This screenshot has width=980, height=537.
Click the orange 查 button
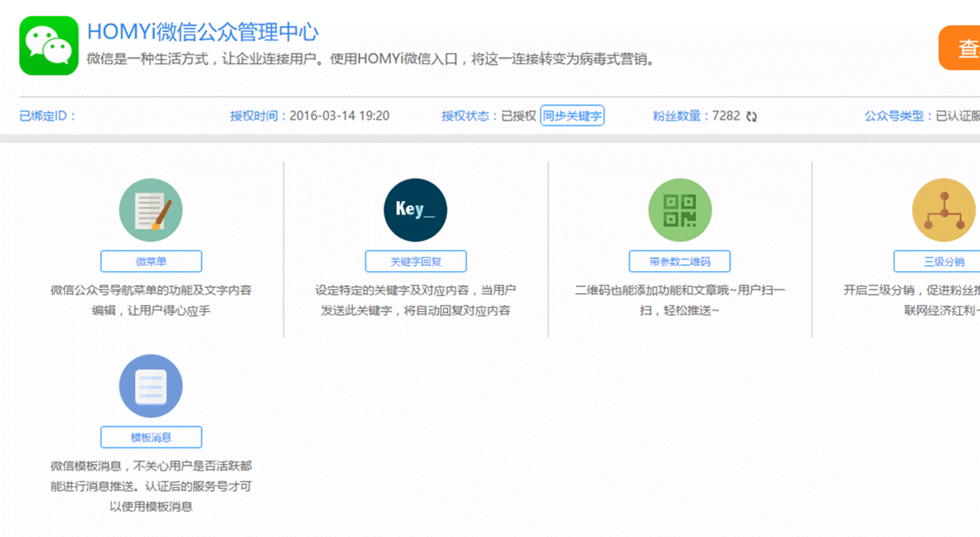[959, 48]
